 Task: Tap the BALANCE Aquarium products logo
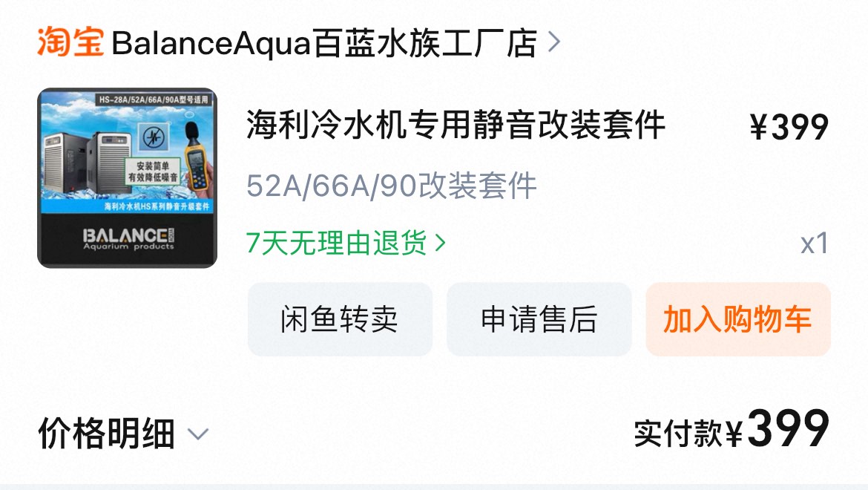pyautogui.click(x=128, y=238)
